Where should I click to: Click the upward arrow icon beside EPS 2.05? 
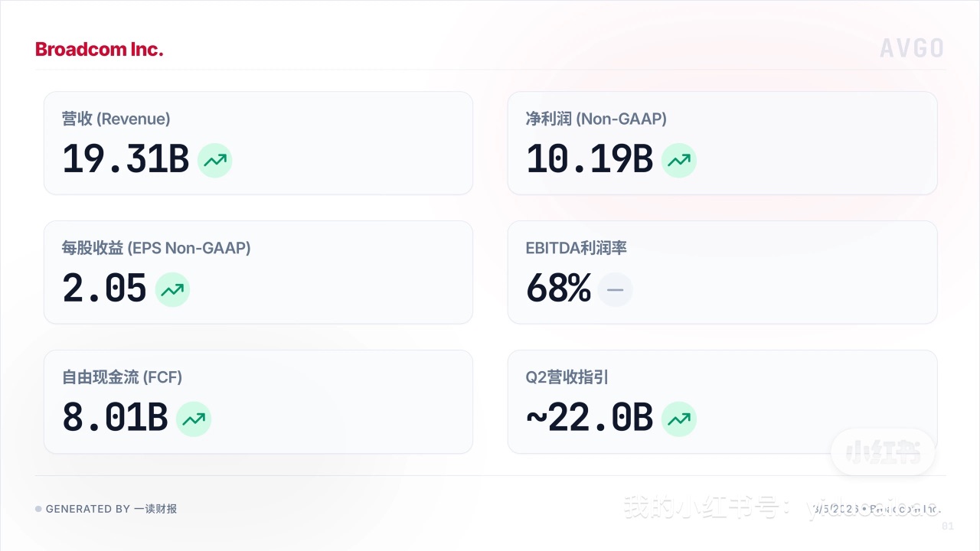point(172,290)
